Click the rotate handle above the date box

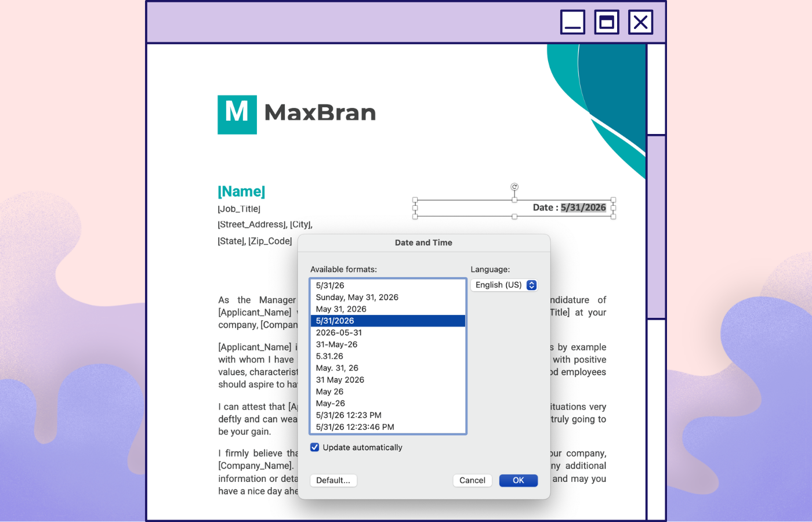click(514, 187)
